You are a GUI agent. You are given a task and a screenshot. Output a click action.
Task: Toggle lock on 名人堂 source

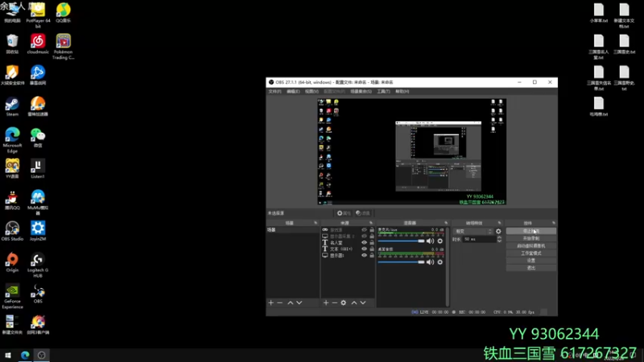point(372,243)
